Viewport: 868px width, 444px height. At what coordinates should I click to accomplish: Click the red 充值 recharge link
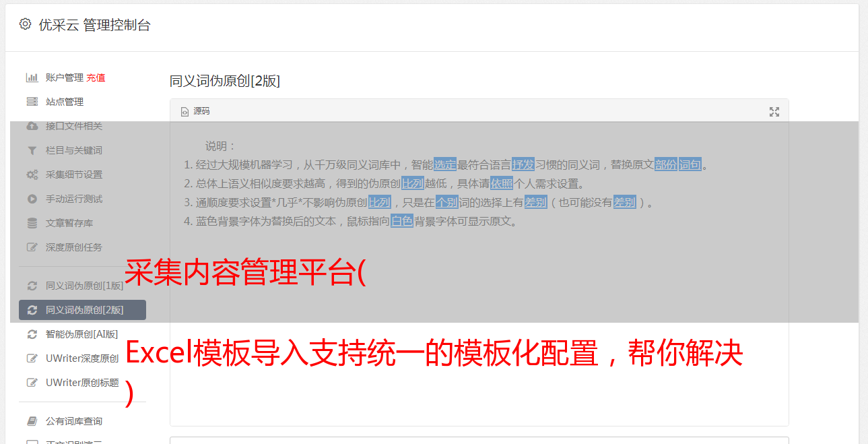pos(96,77)
